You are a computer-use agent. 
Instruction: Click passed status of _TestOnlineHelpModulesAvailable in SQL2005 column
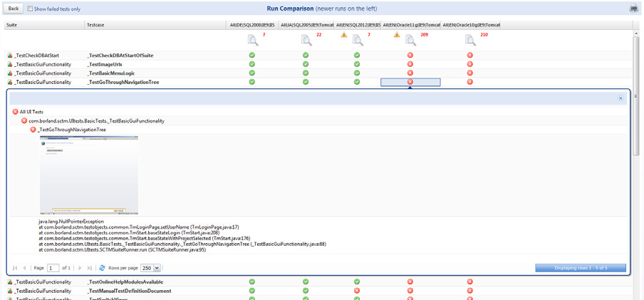(306, 281)
